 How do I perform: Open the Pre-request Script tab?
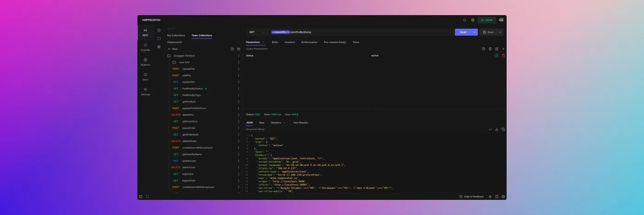pos(335,42)
